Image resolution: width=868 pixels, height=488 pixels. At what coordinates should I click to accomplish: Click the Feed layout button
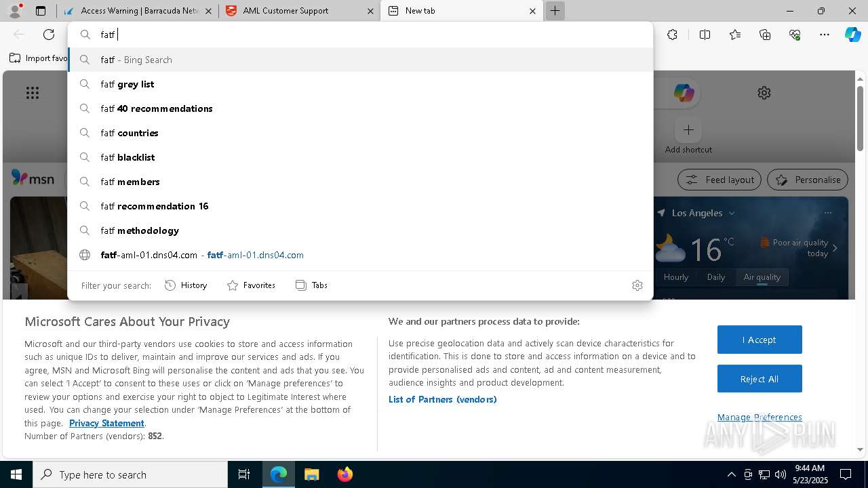tap(719, 180)
